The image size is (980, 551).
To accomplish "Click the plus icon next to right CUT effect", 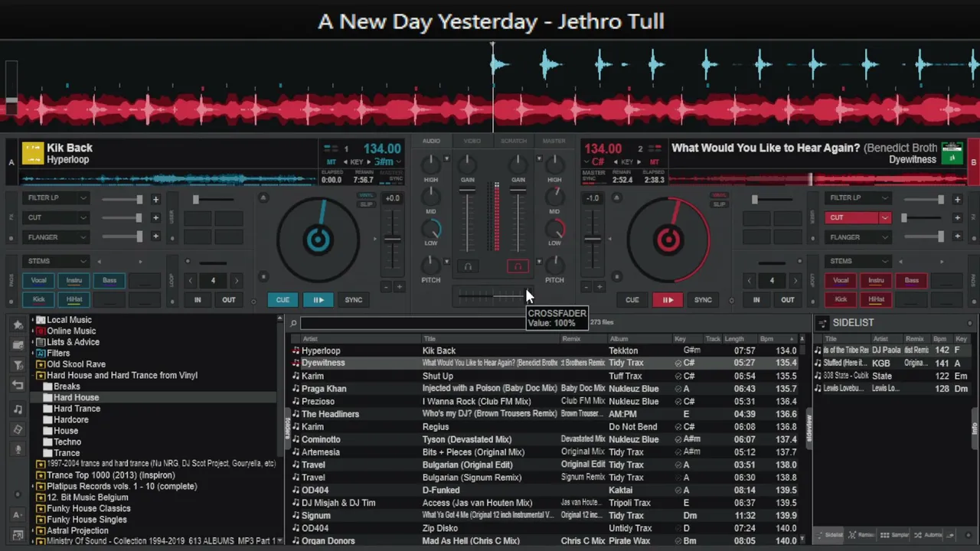I will 957,218.
